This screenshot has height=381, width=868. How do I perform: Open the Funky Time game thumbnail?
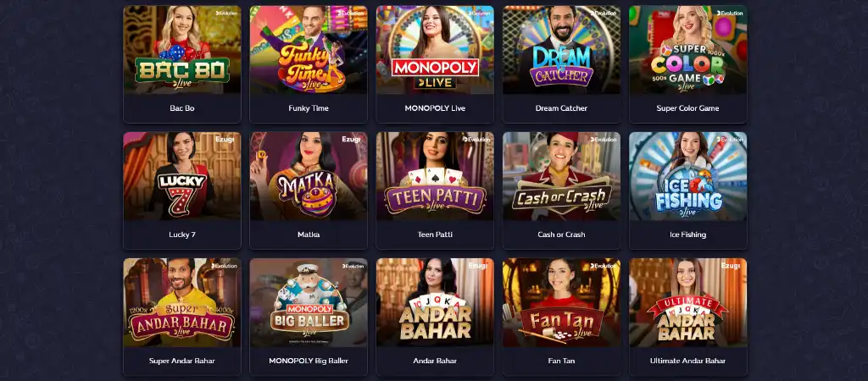(309, 50)
